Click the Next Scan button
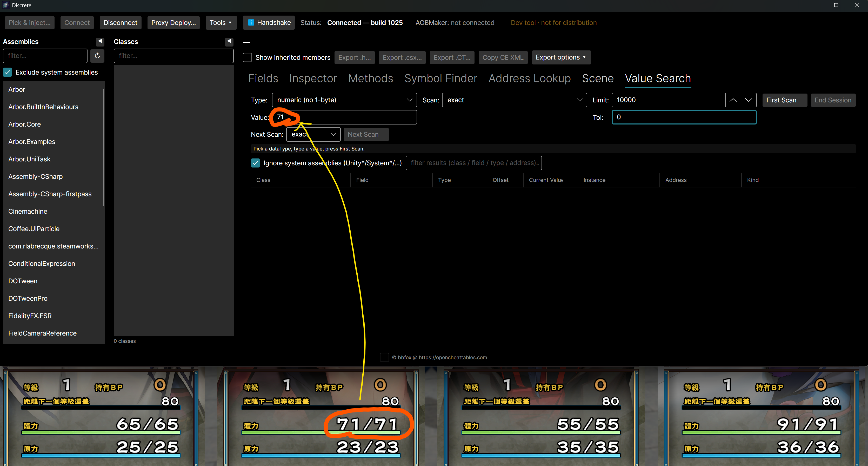 [366, 134]
